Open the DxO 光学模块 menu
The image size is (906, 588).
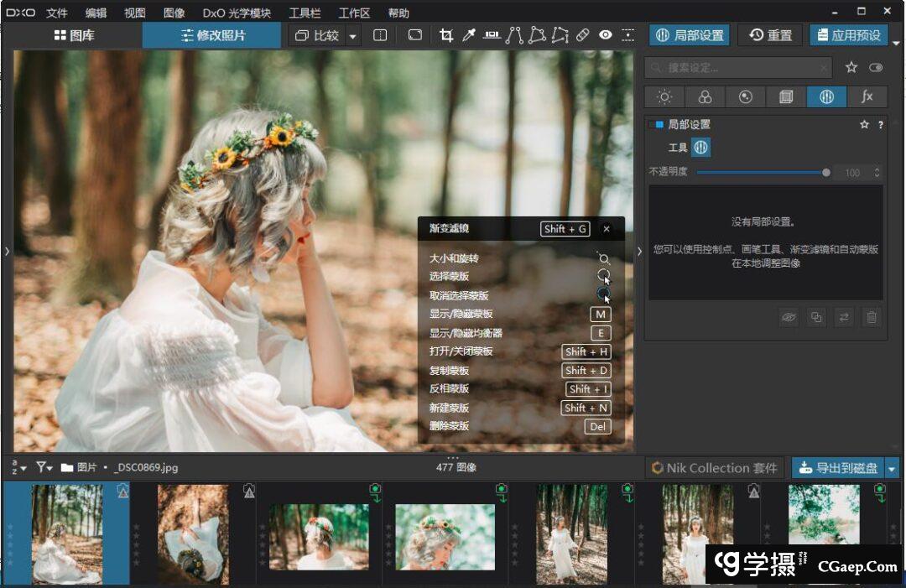(x=237, y=13)
